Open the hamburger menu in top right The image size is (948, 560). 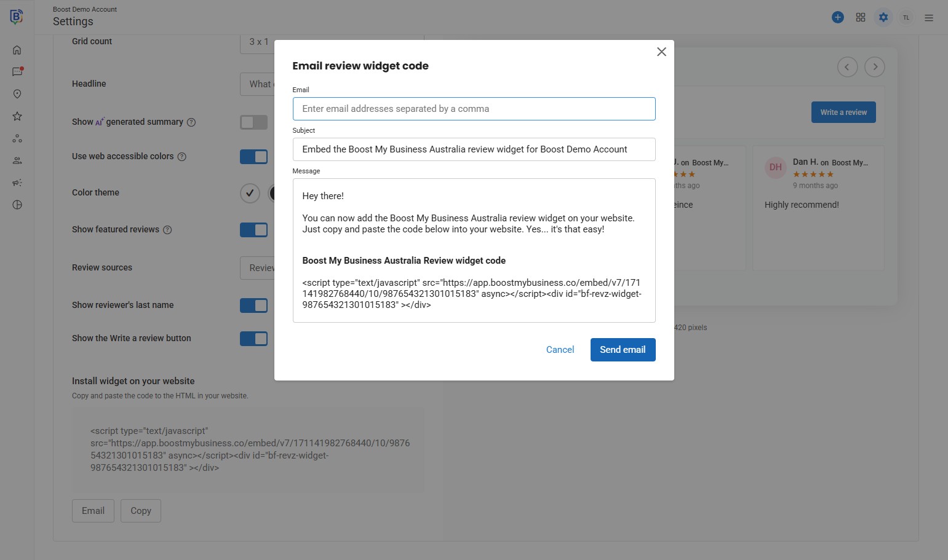pos(929,18)
